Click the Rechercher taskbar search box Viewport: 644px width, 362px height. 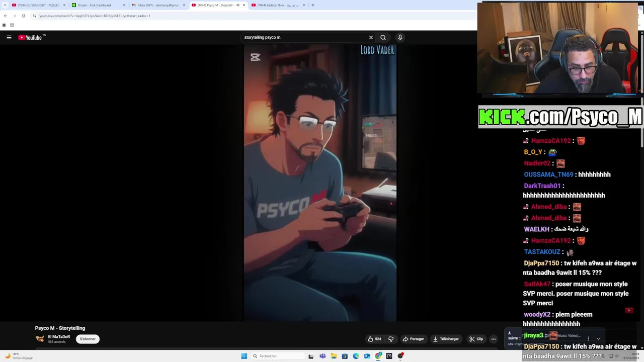tap(278, 356)
